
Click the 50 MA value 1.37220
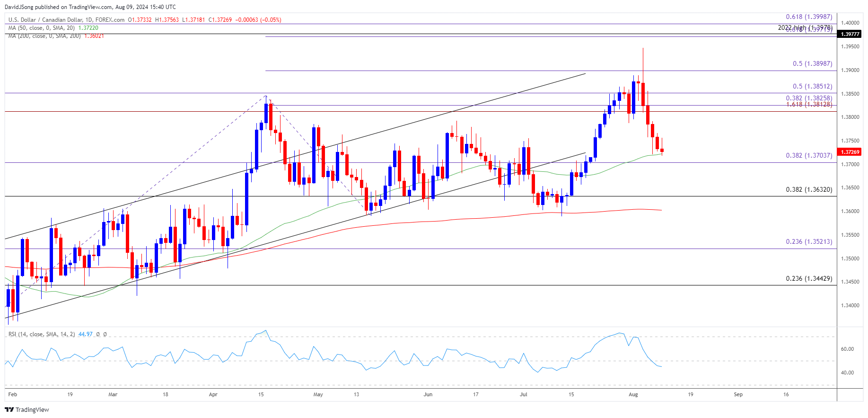[88, 28]
